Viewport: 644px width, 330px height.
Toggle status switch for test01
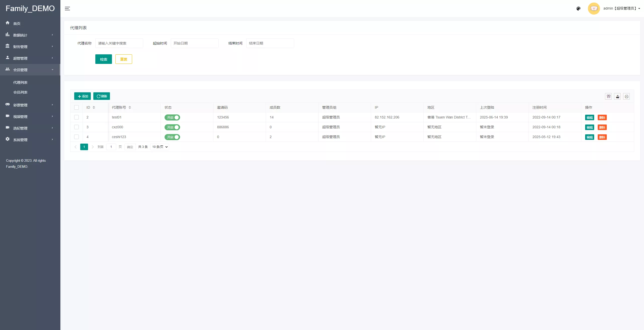point(172,117)
